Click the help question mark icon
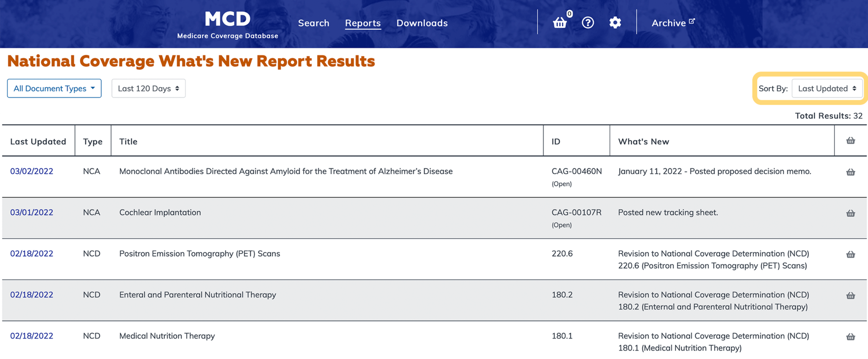 pos(588,23)
